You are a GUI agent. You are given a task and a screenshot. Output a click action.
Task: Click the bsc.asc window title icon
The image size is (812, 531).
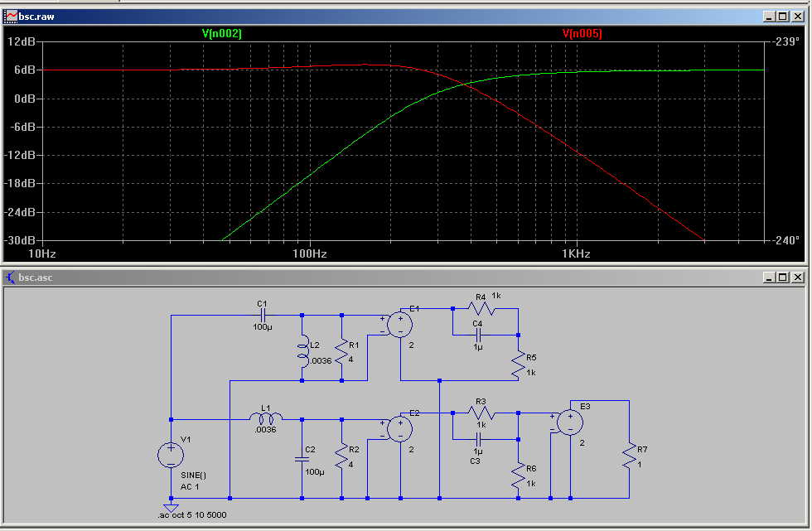point(10,278)
